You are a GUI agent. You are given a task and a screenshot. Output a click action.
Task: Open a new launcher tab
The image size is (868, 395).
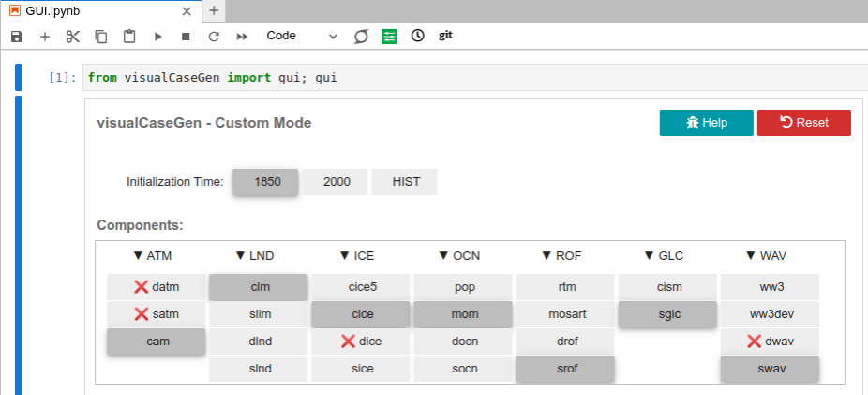pyautogui.click(x=214, y=10)
